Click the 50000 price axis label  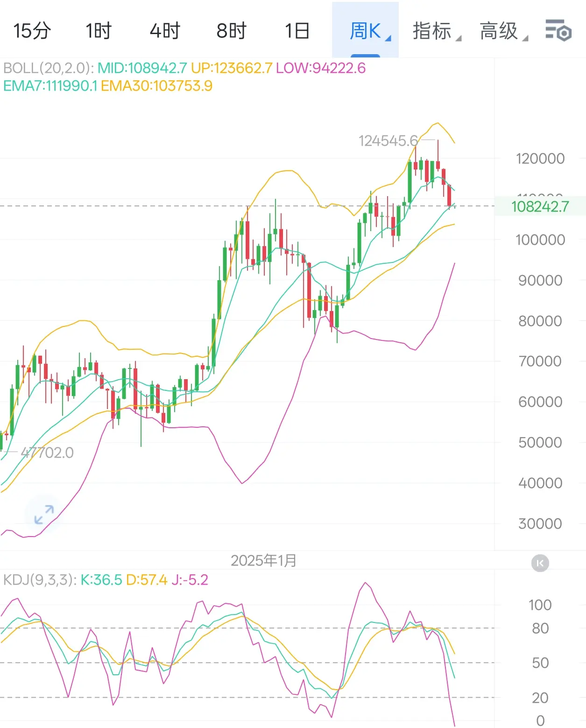(540, 443)
